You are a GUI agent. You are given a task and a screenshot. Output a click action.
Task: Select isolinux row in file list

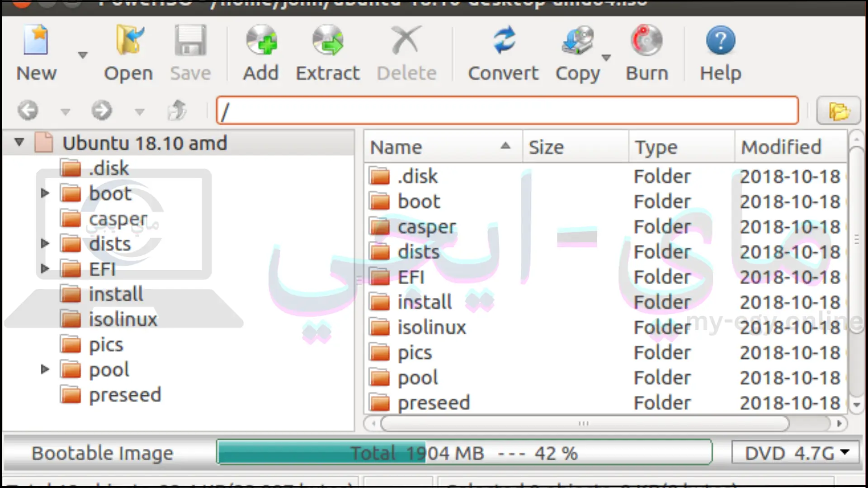605,328
